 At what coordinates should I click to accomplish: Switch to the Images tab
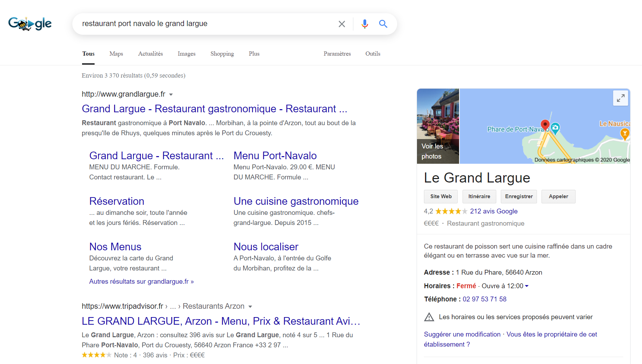point(186,54)
